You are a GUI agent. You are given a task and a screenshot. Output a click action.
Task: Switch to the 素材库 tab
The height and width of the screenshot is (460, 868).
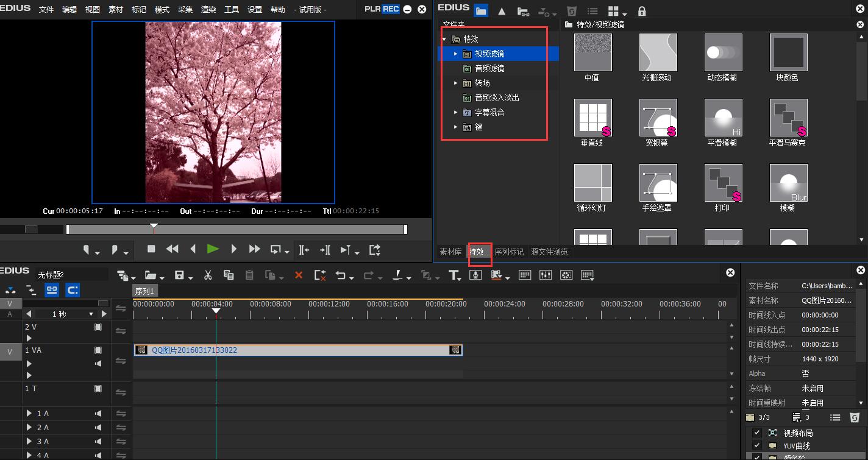[450, 252]
